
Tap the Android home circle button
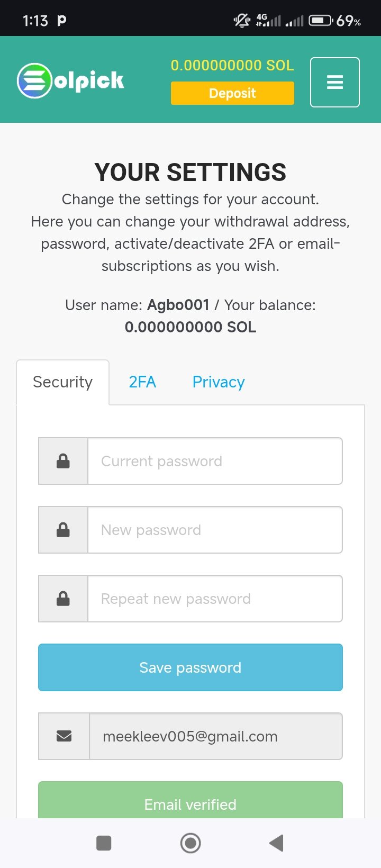(x=190, y=843)
